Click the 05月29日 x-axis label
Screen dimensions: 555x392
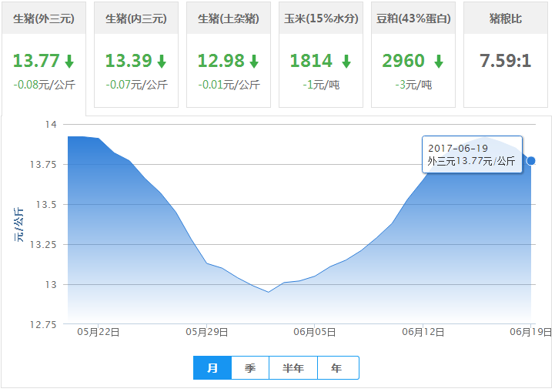point(207,332)
